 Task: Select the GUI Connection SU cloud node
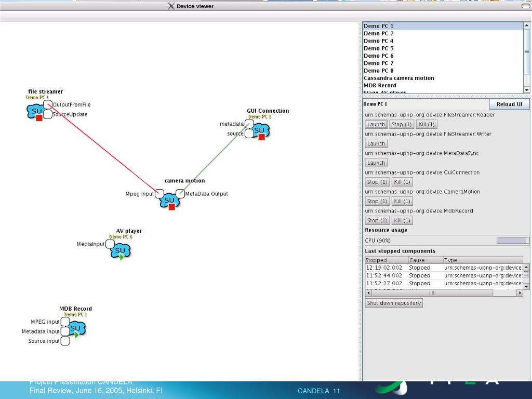point(261,131)
